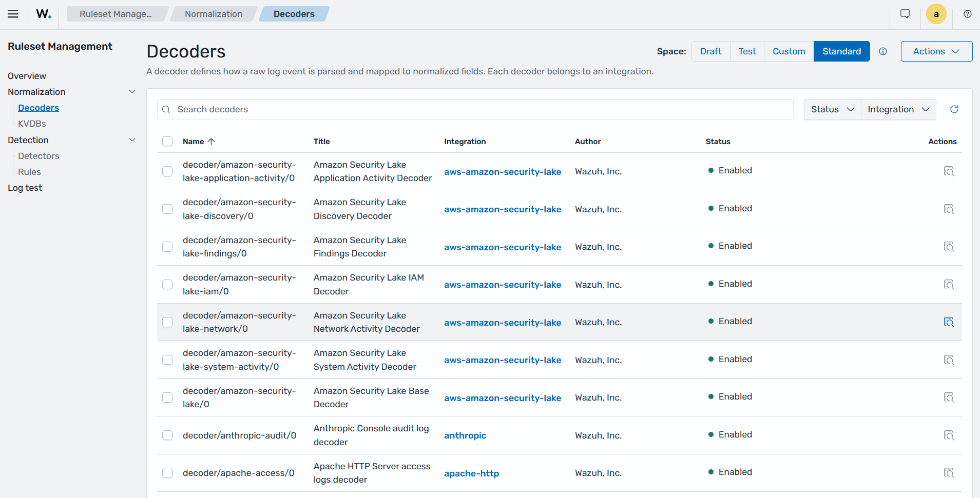Open the apache-http integration link
This screenshot has height=498, width=980.
pyautogui.click(x=471, y=473)
